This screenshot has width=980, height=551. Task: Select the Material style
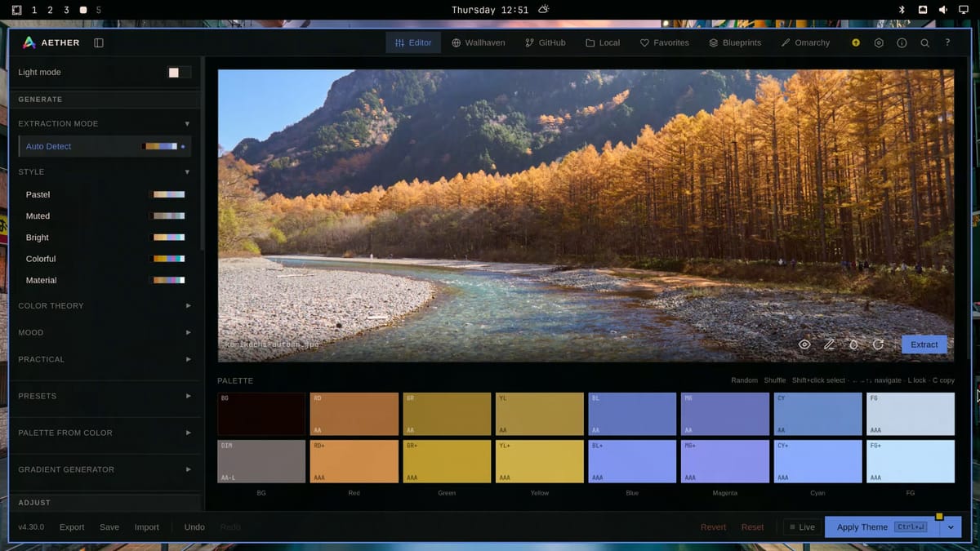[105, 280]
